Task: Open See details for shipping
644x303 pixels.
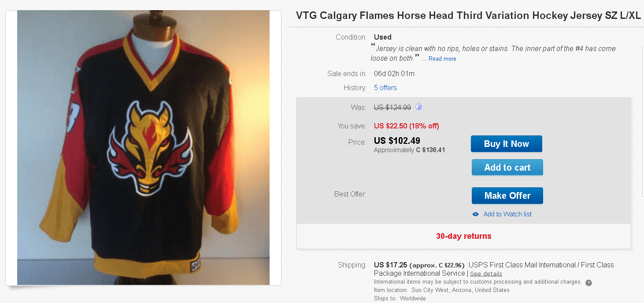Action: pos(486,274)
